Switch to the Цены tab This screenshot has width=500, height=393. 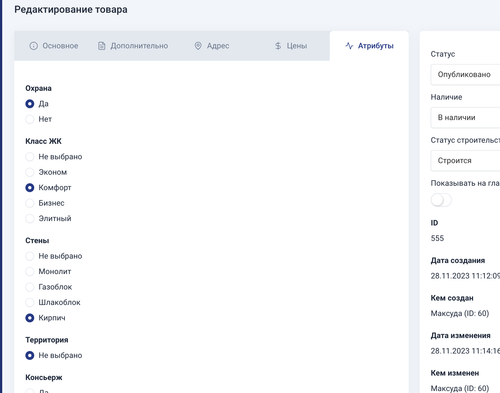(291, 46)
